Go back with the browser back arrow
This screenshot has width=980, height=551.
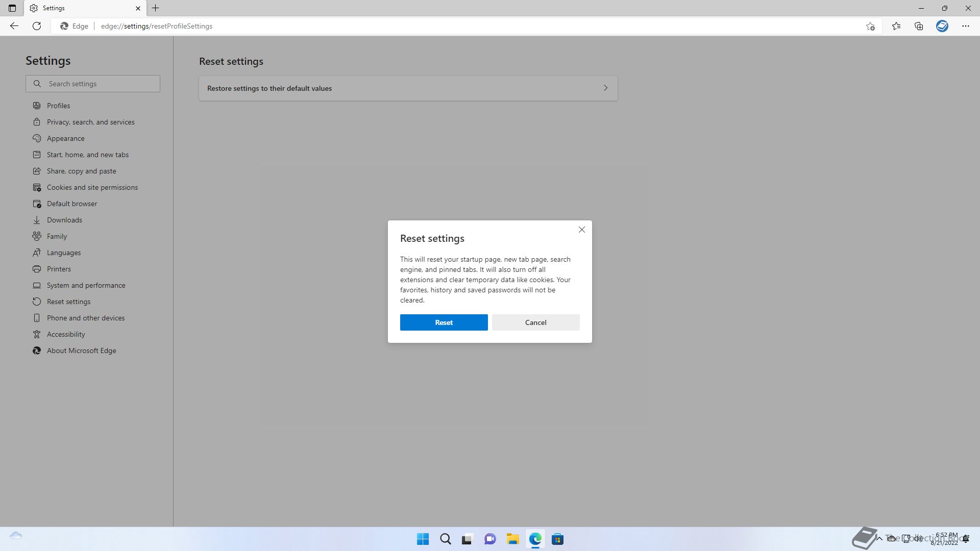(x=14, y=26)
